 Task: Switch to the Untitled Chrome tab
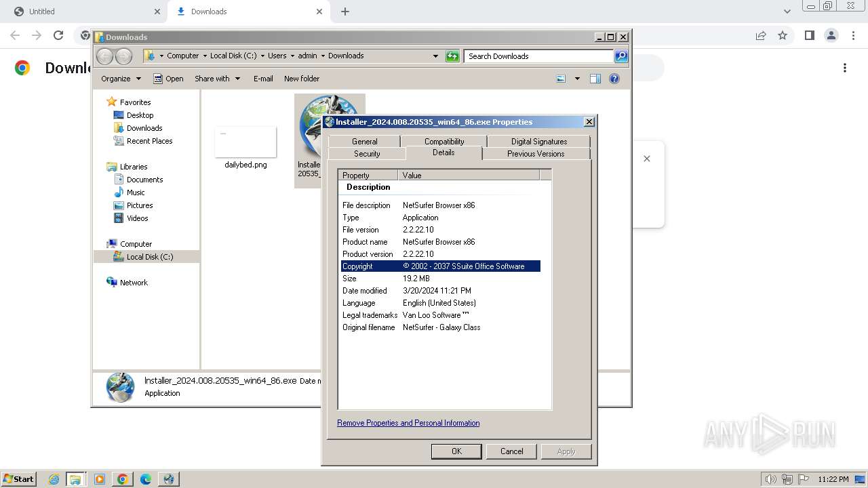pyautogui.click(x=83, y=12)
